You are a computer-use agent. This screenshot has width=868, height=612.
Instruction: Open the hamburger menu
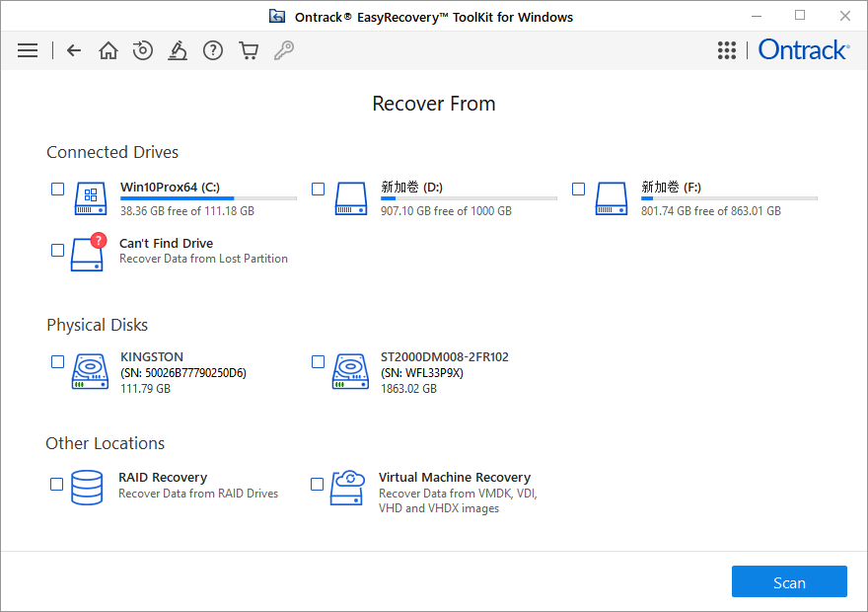(27, 50)
